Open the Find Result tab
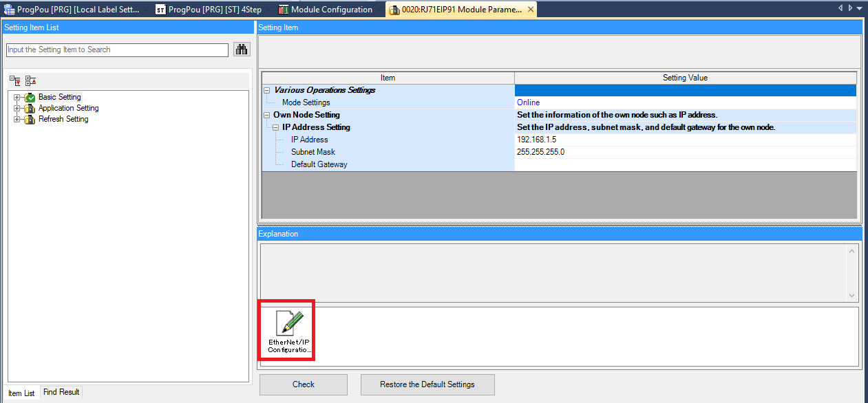 pos(61,392)
